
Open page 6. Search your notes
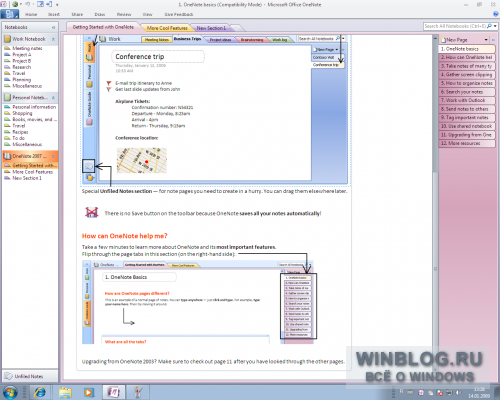[x=467, y=92]
